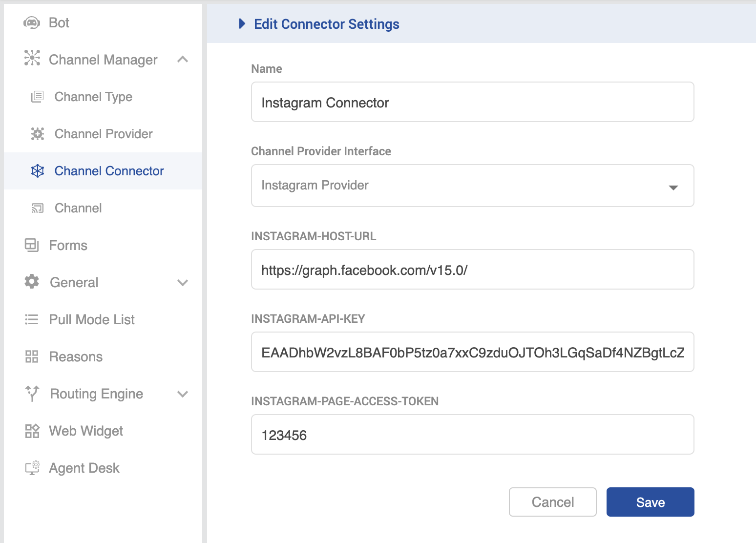This screenshot has height=543, width=756.
Task: Click the Channel Manager network icon
Action: (x=32, y=58)
